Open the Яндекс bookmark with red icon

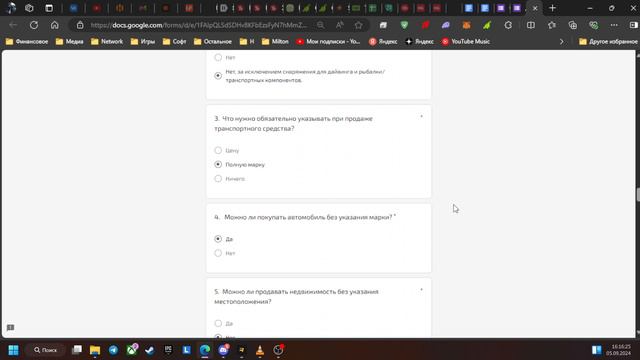click(x=383, y=41)
